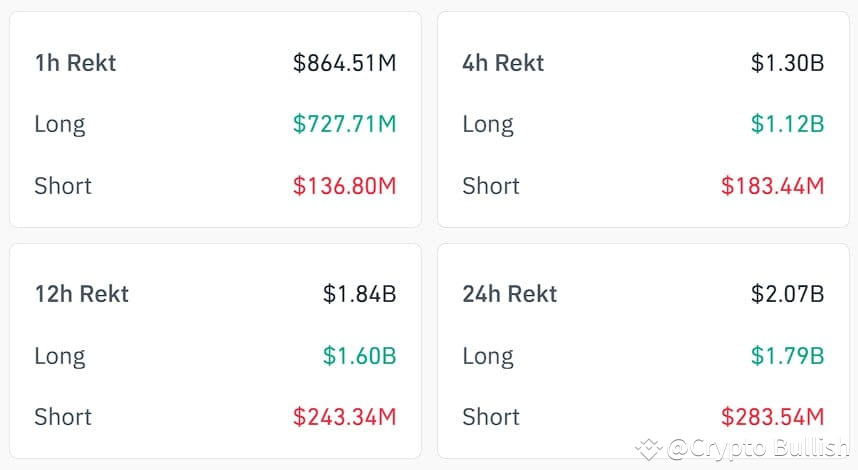The height and width of the screenshot is (470, 858).
Task: Click the Long label in 4h Rekt card
Action: coord(488,125)
